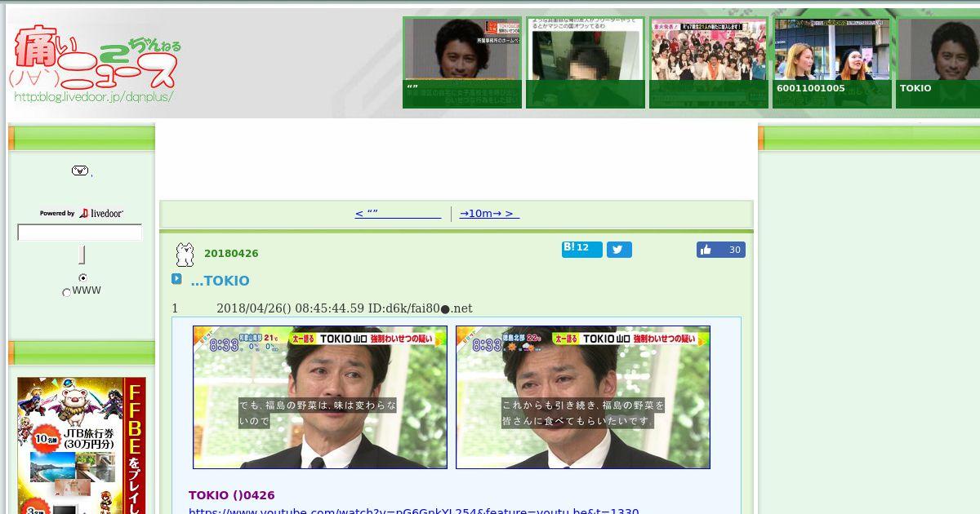980x514 pixels.
Task: Click the Facebook like thumbs-up button
Action: click(706, 250)
